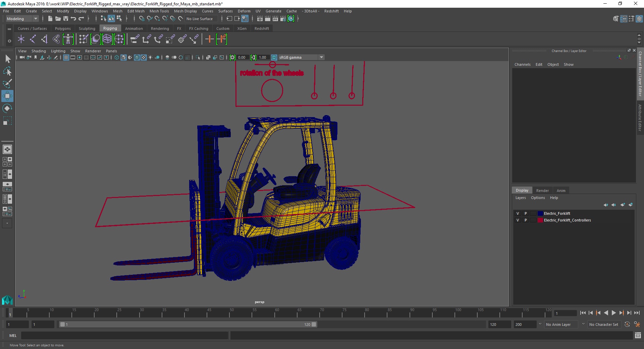Toggle visibility V of Electric_Forklift_Controllers layer

[518, 220]
